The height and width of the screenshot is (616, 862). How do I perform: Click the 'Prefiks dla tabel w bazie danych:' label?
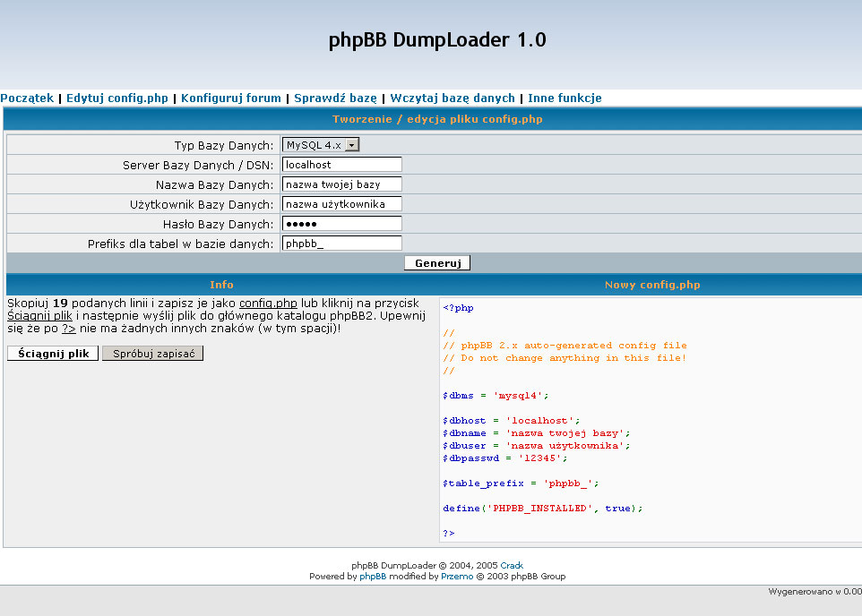tap(180, 244)
